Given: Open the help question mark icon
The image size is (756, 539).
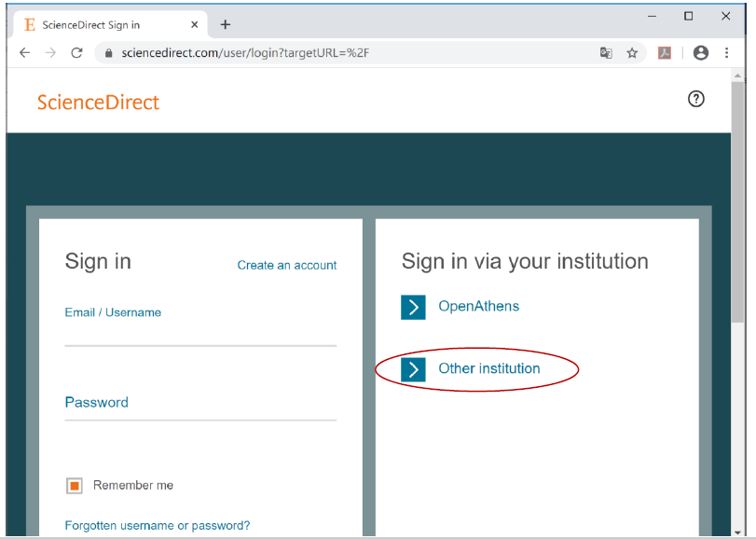Looking at the screenshot, I should [x=695, y=99].
